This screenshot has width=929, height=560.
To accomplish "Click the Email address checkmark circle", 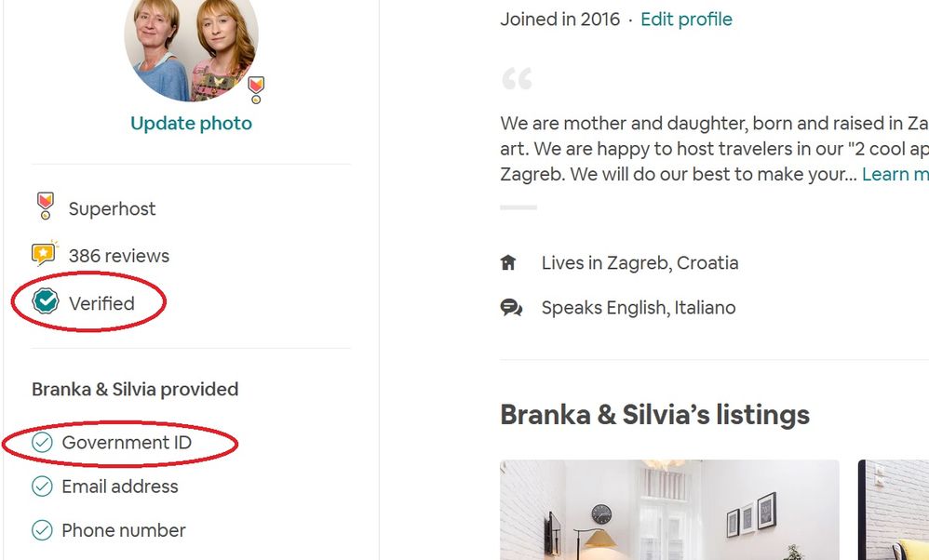I will (42, 487).
